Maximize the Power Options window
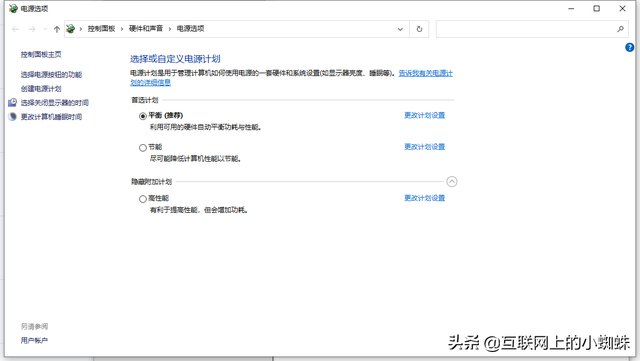The height and width of the screenshot is (361, 640). click(x=597, y=9)
